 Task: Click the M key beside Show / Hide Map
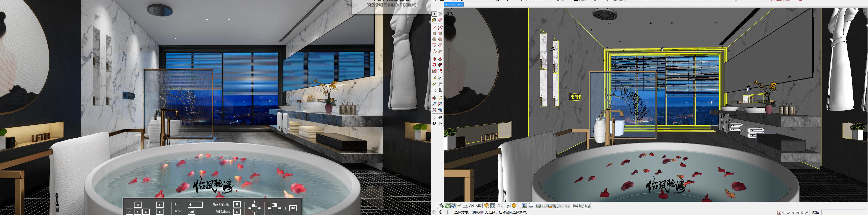237,204
